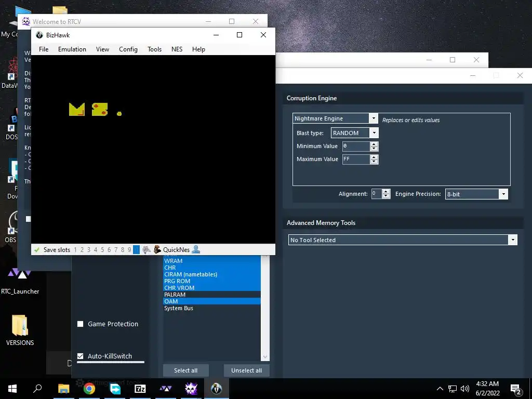Open the Config menu in BizHawk
This screenshot has height=399, width=532.
[x=128, y=49]
